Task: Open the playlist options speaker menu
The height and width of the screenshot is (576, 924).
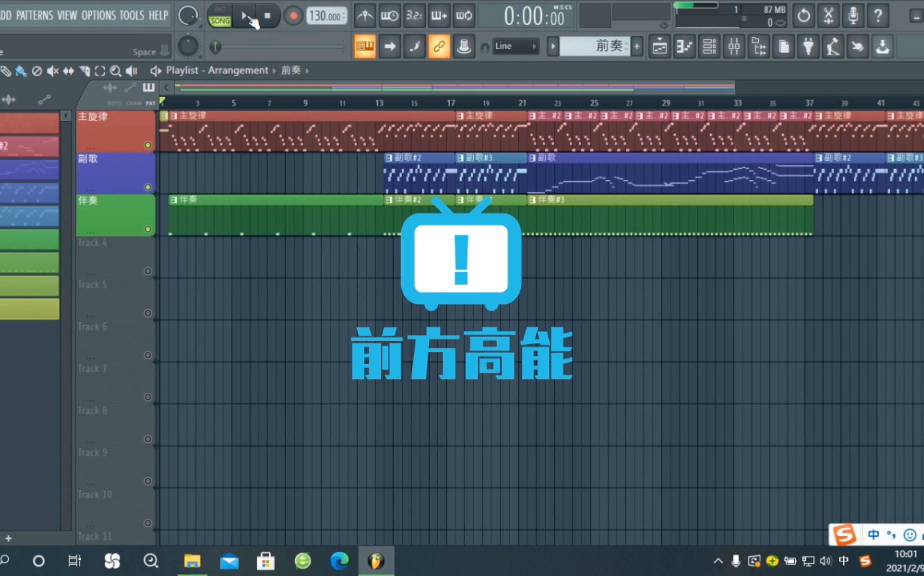Action: 156,71
